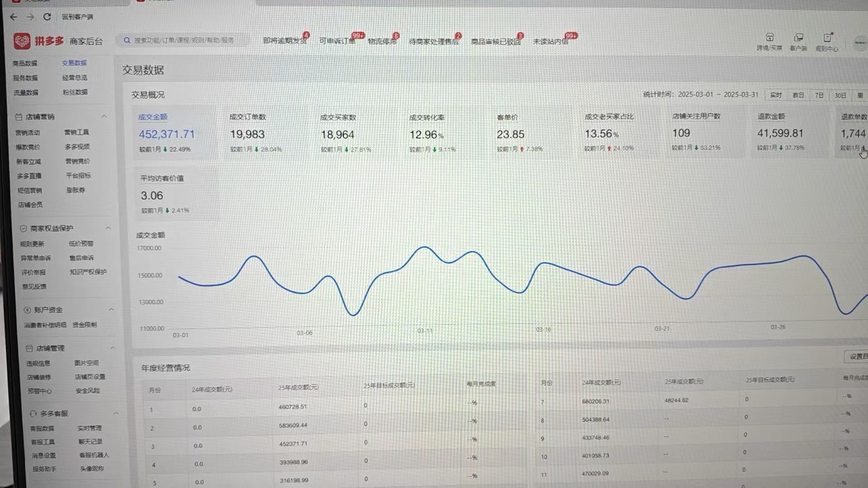Click the 回到客户端 tab title

[77, 17]
